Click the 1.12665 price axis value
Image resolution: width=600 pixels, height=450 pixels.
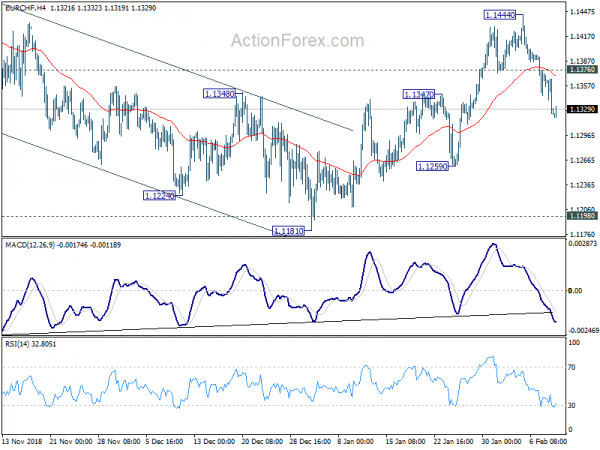point(582,160)
